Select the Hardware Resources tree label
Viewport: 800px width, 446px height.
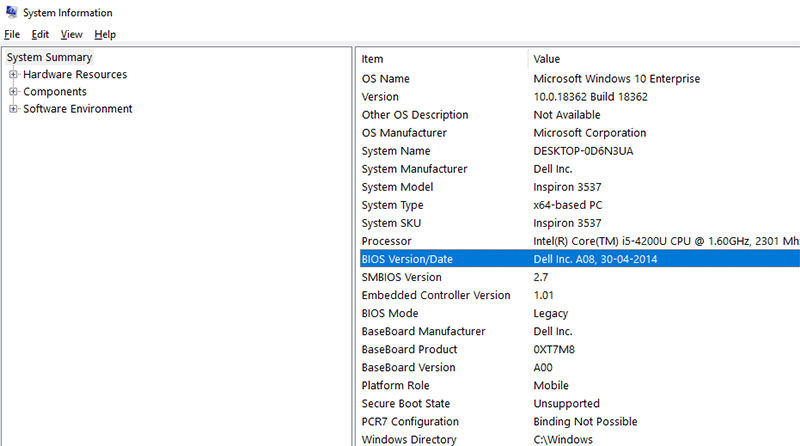tap(75, 74)
